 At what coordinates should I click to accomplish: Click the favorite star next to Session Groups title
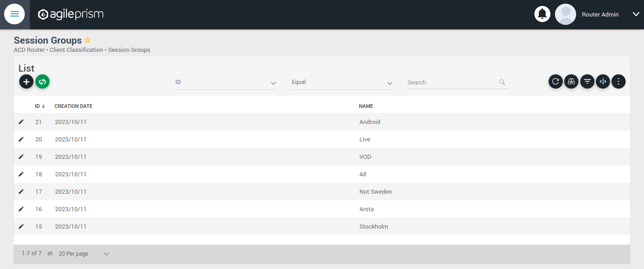tap(88, 40)
